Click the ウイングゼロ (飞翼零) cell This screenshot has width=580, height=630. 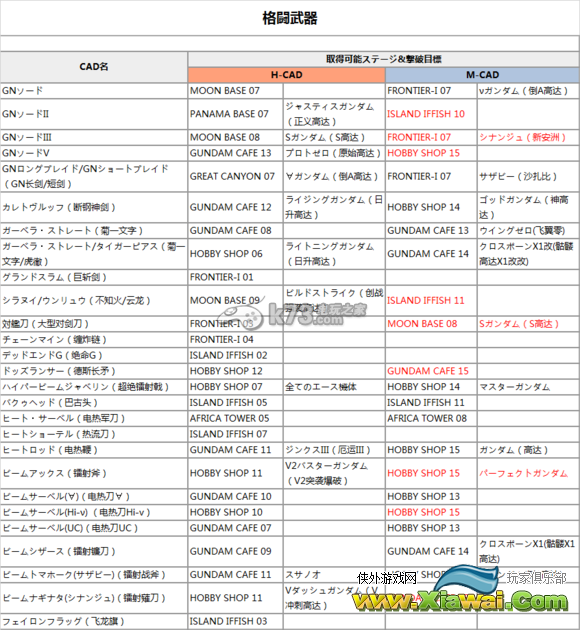tap(528, 231)
